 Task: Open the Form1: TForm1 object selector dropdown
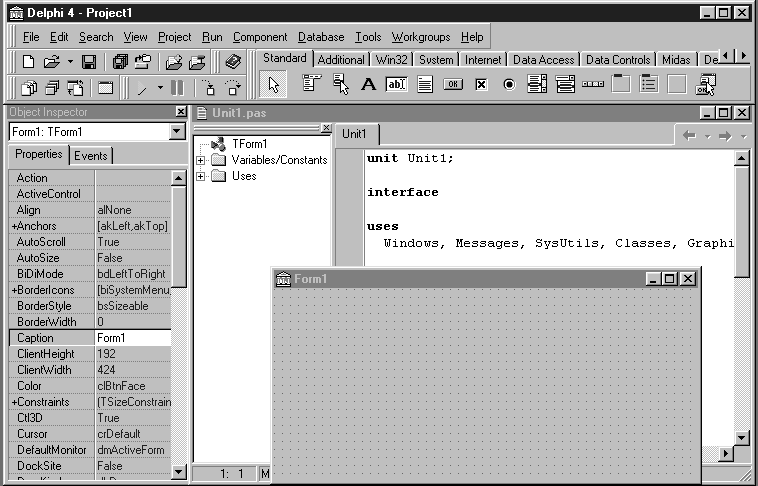coord(177,132)
